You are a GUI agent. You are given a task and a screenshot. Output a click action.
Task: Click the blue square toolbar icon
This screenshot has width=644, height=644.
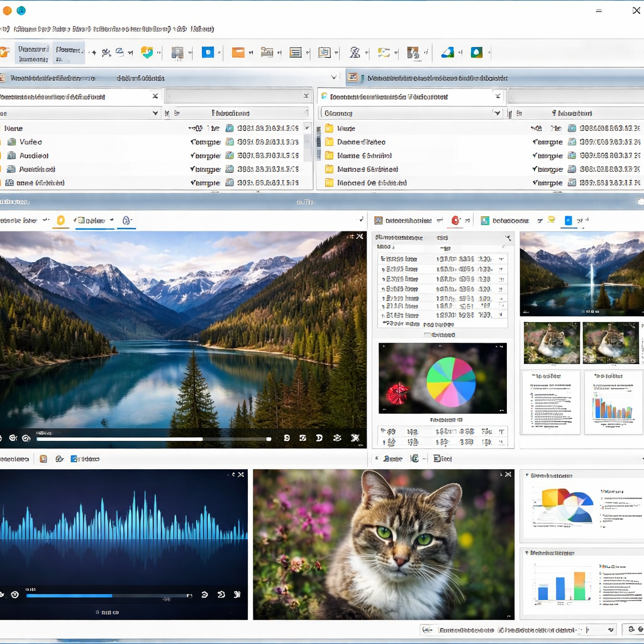click(208, 53)
